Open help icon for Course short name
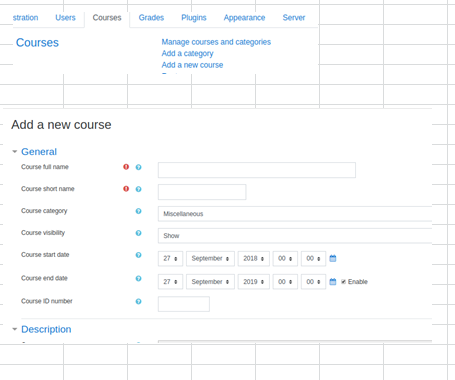Viewport: 455px width, 380px height. pyautogui.click(x=138, y=189)
